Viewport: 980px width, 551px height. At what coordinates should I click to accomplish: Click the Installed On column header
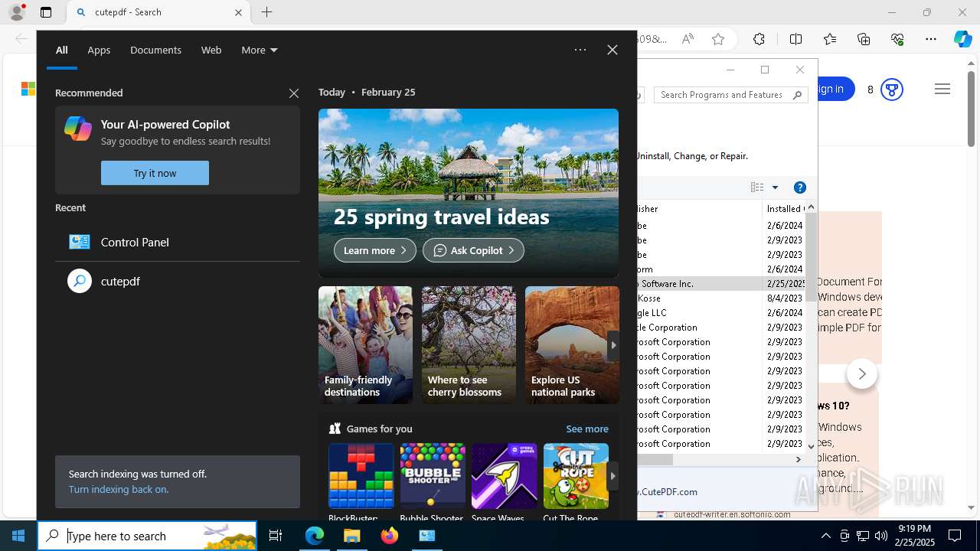click(x=784, y=208)
